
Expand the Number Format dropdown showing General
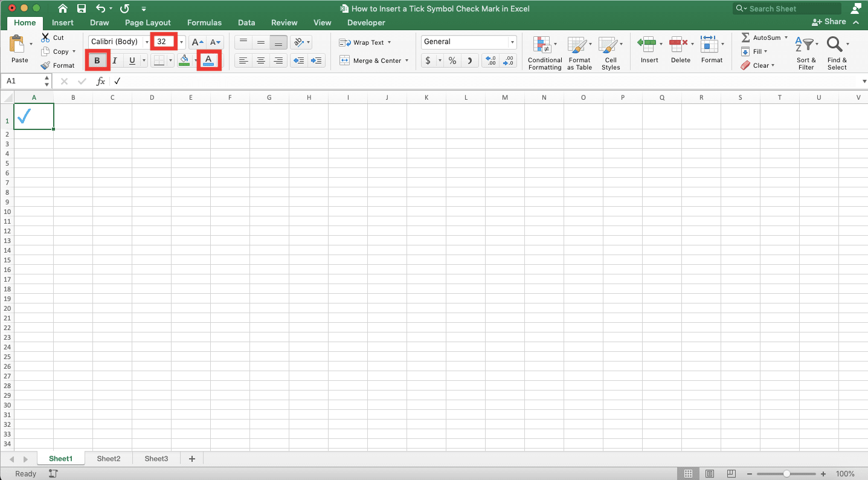tap(510, 42)
